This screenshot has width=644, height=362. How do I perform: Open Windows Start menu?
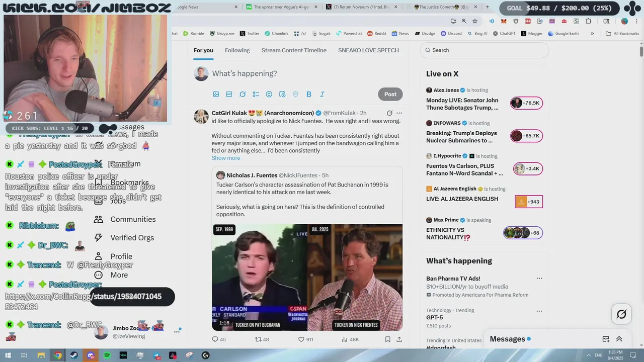coord(8,355)
